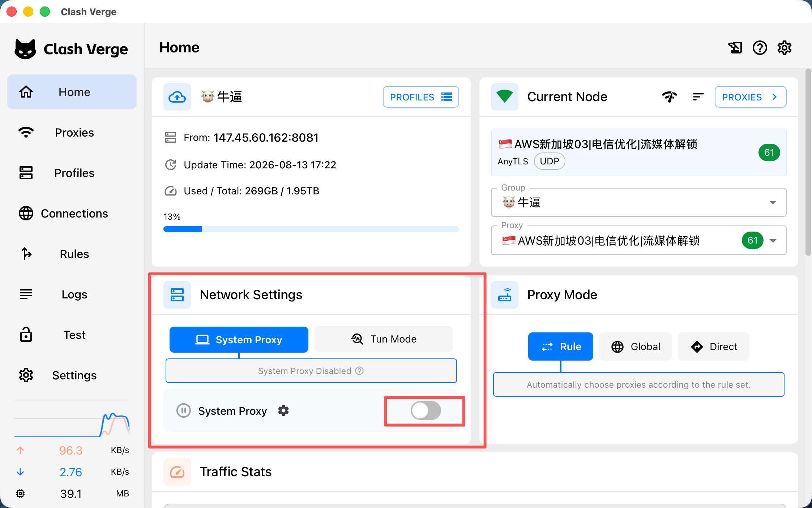Switch to Tun Mode tab

tap(384, 339)
